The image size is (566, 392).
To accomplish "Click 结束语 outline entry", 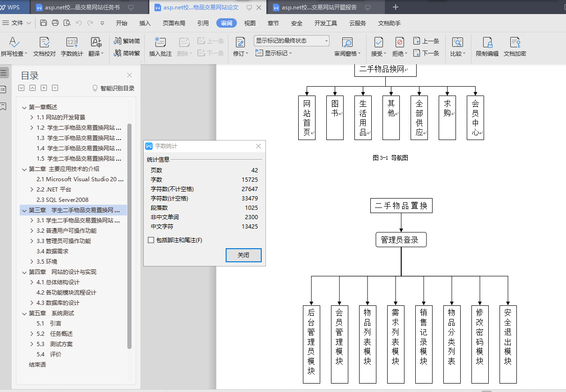I will [37, 365].
